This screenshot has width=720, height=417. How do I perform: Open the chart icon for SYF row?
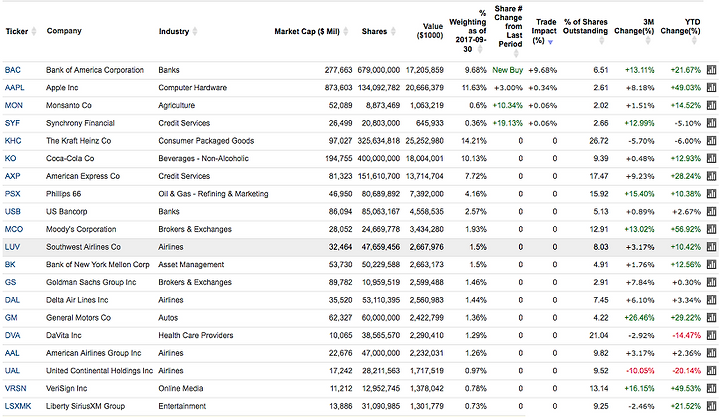click(711, 123)
